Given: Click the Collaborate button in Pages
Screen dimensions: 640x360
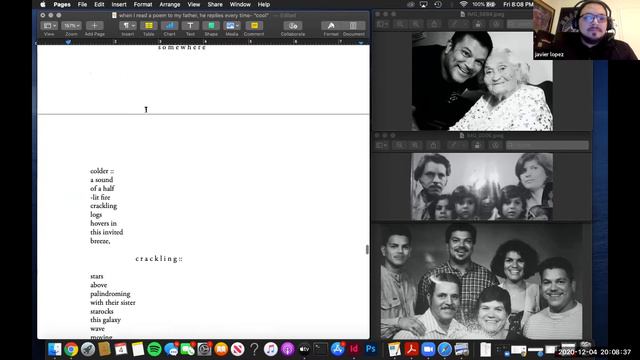Looking at the screenshot, I should (x=293, y=26).
